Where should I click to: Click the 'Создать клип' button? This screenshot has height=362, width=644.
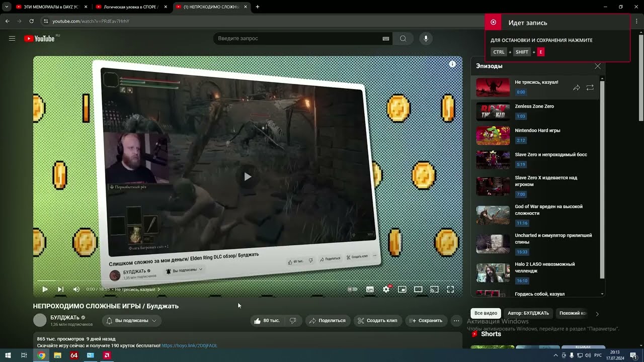pos(377,321)
